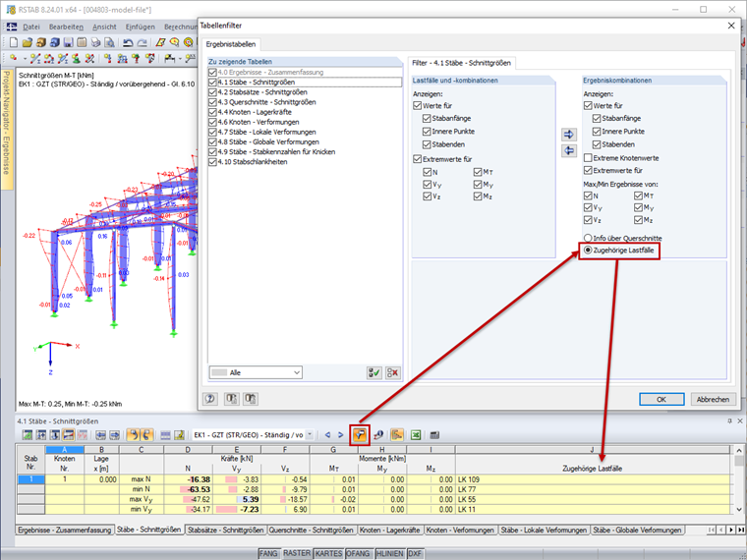Click the Open folder icon in main toolbar

pos(28,42)
